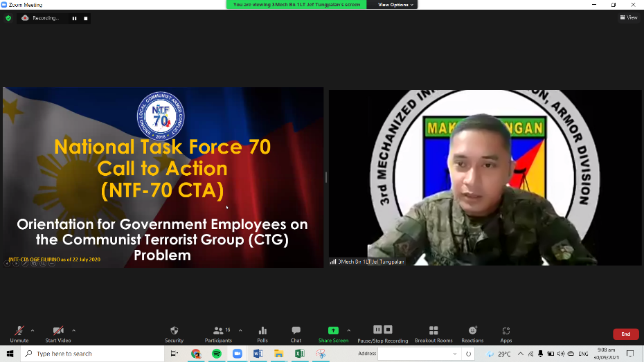The height and width of the screenshot is (362, 644).
Task: Open the View Options dropdown
Action: (x=395, y=5)
